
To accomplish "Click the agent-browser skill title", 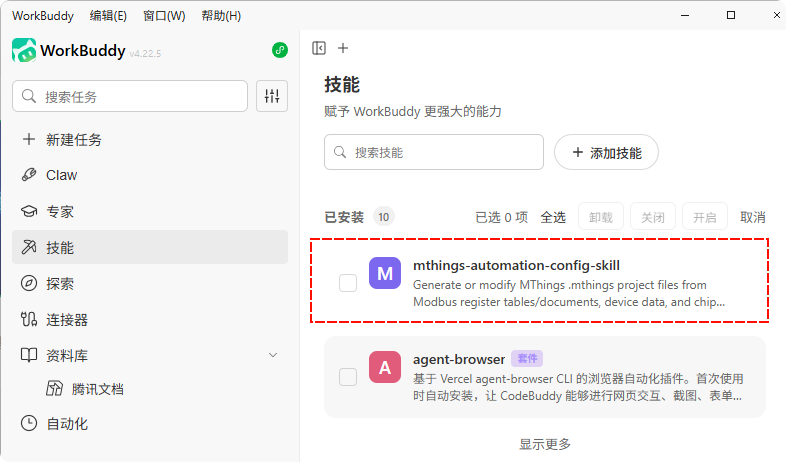I will [459, 359].
